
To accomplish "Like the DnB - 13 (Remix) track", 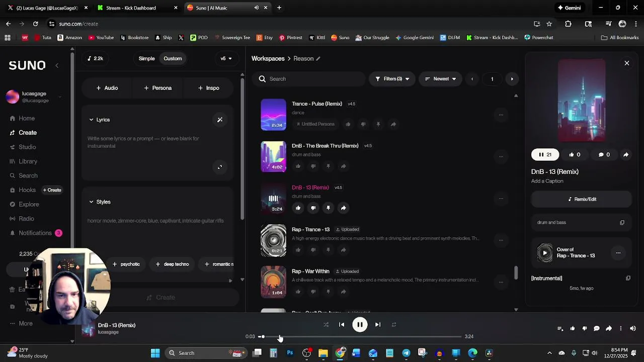I will [298, 208].
